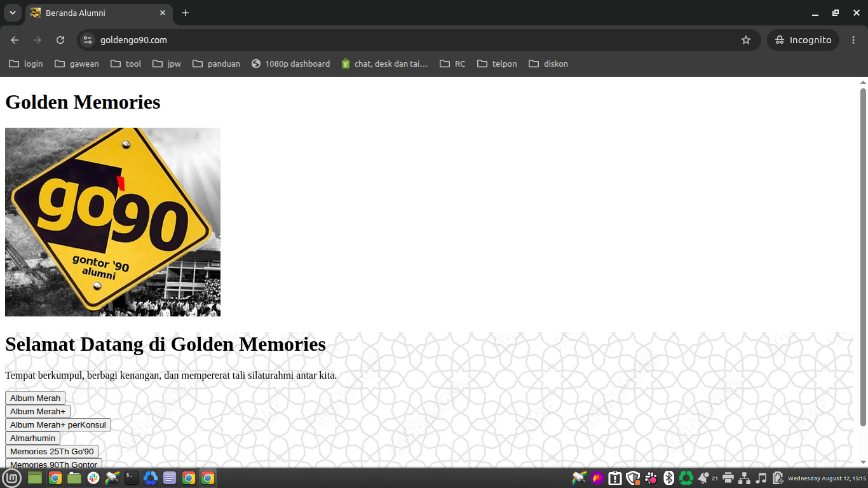
Task: Open the calendar from the taskbar clock
Action: point(827,478)
